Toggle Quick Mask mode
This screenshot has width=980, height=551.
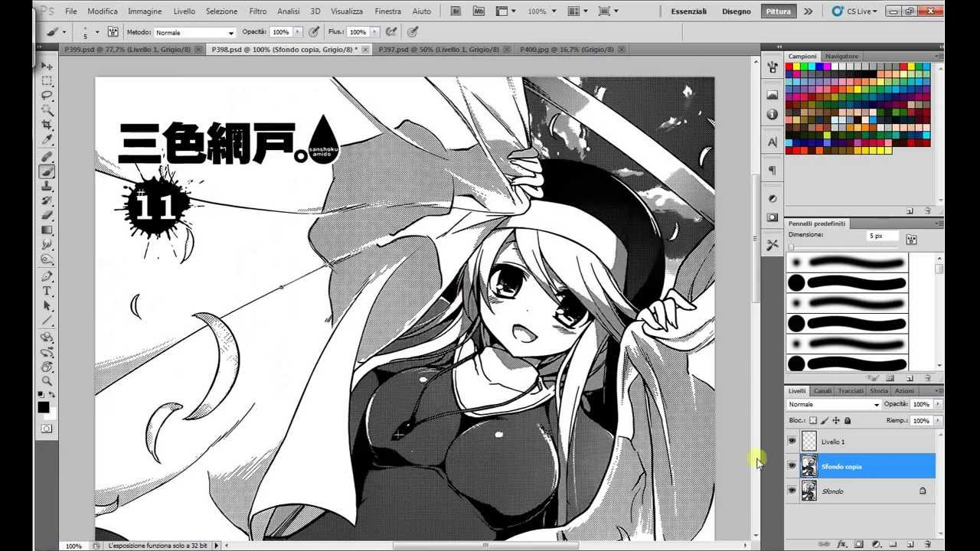click(x=47, y=429)
